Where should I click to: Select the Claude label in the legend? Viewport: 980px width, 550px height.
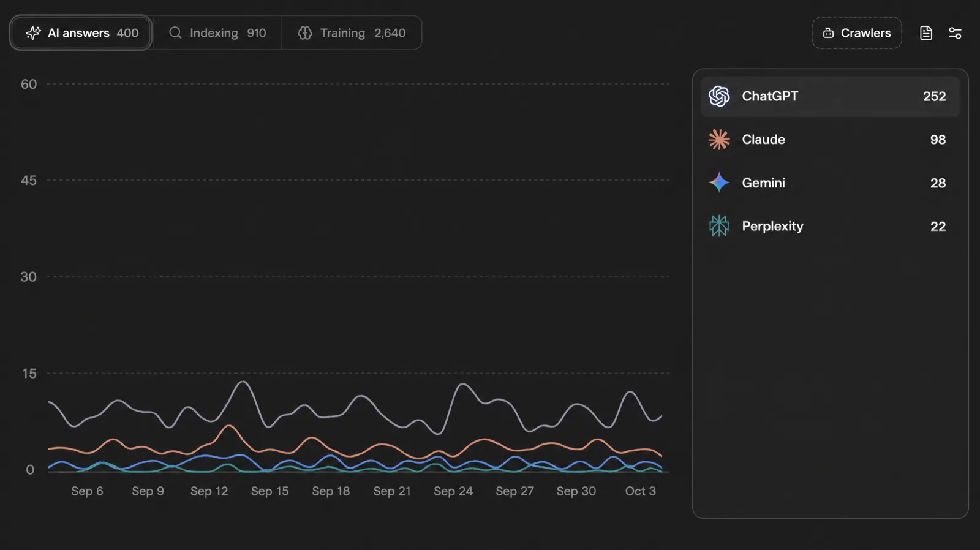pos(763,140)
